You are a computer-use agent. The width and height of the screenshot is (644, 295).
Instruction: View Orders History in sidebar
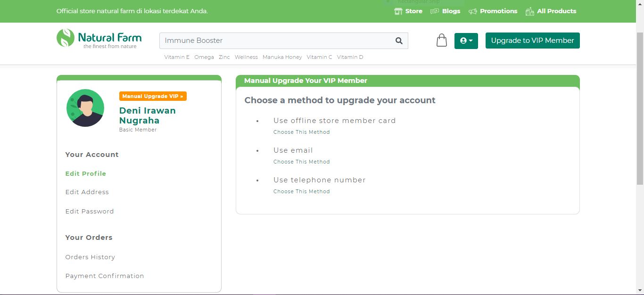point(90,257)
